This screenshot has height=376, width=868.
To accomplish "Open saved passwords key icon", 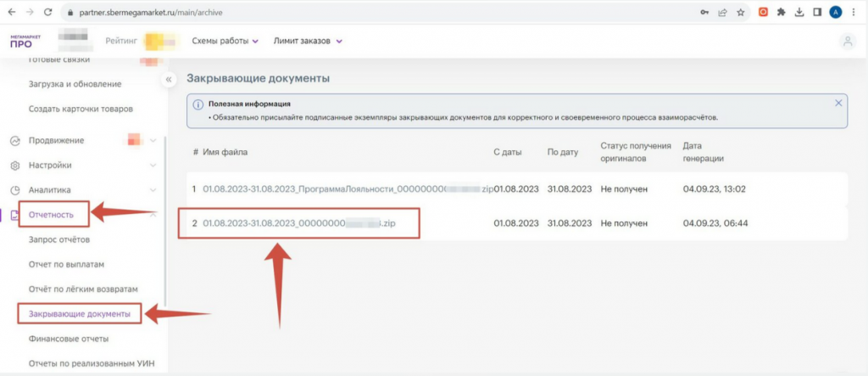I will point(704,14).
